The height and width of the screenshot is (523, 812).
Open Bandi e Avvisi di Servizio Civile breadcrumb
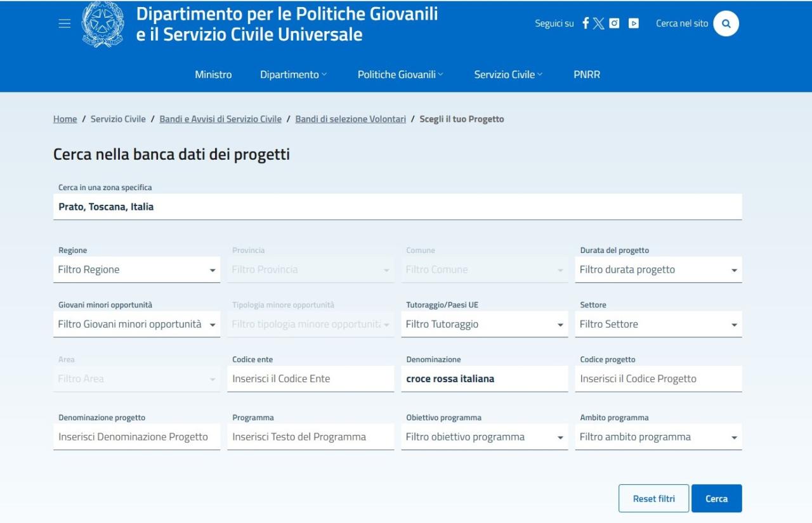(x=220, y=119)
